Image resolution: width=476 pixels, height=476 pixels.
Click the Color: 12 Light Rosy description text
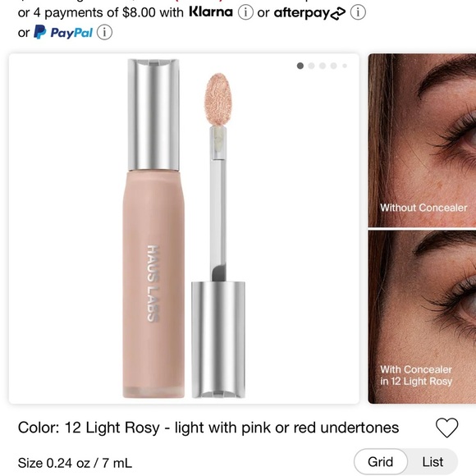click(x=208, y=428)
